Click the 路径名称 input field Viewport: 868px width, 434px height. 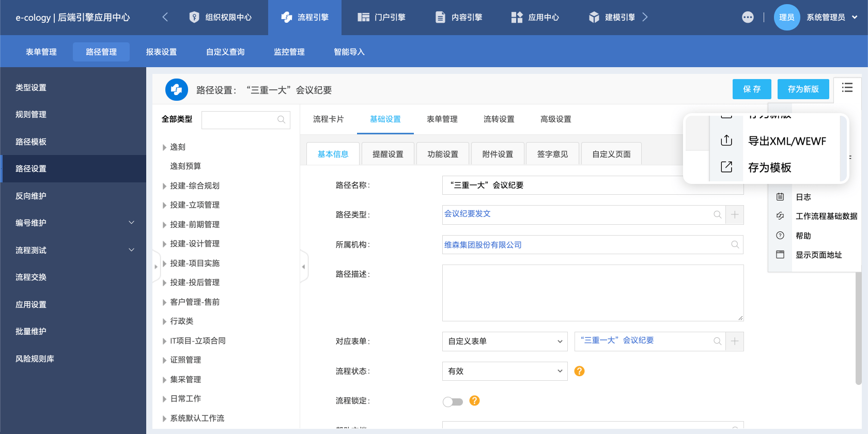coord(593,185)
